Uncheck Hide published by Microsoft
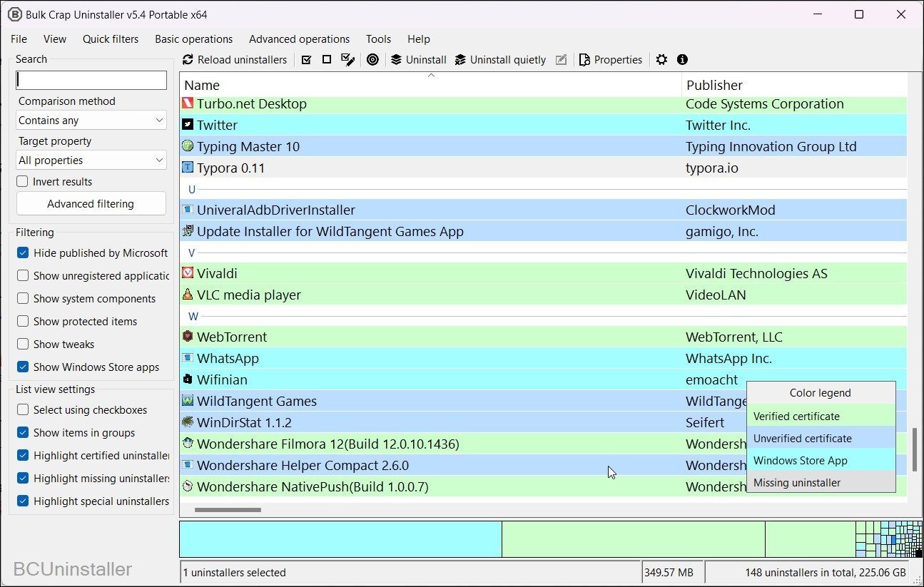The width and height of the screenshot is (924, 587). click(23, 253)
